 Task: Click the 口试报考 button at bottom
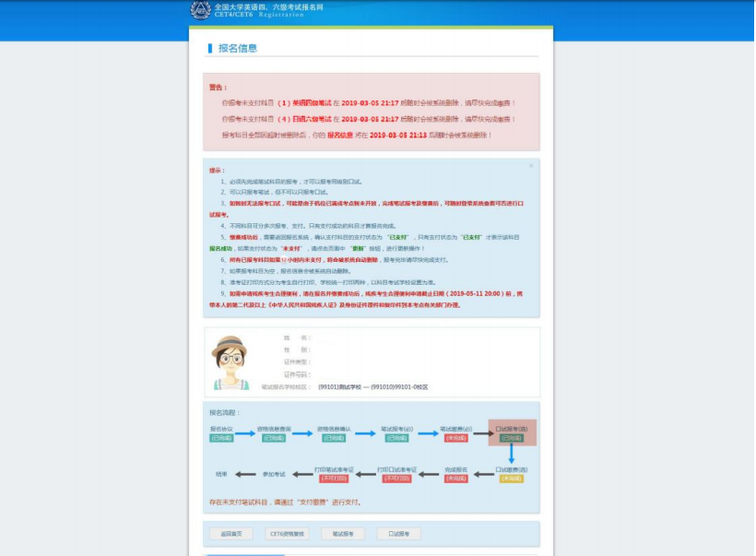coord(398,533)
